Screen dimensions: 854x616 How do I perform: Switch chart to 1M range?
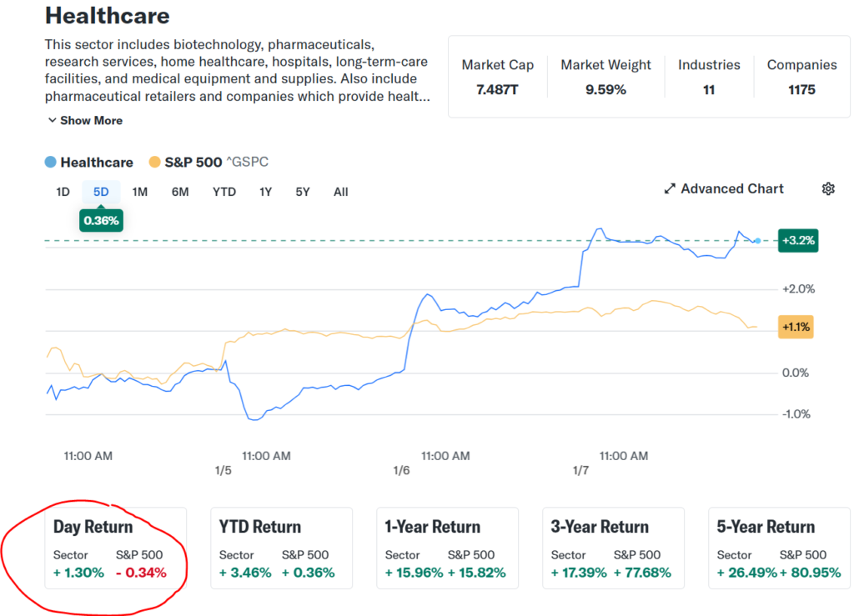139,192
